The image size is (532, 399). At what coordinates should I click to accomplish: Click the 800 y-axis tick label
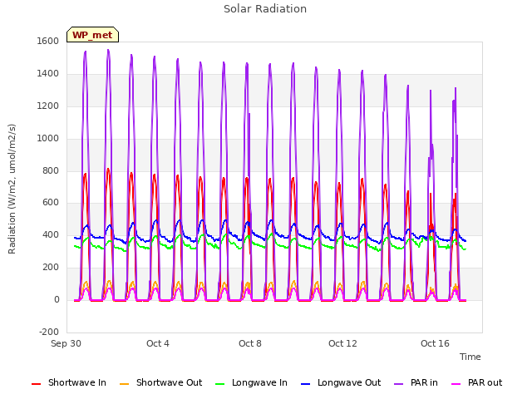pos(51,170)
